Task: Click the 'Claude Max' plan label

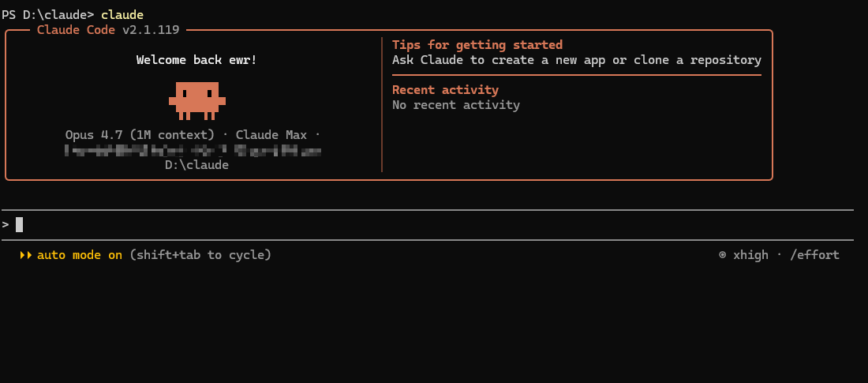Action: (271, 135)
